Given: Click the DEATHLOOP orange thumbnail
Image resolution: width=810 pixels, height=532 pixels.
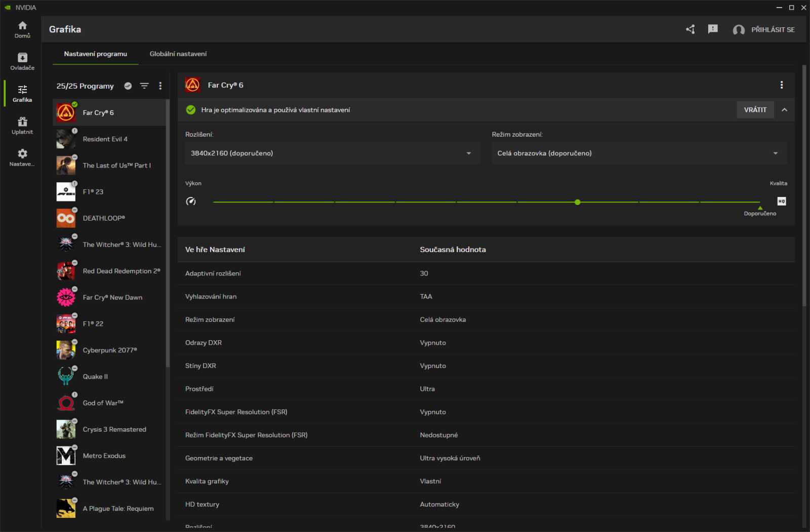Looking at the screenshot, I should coord(66,218).
